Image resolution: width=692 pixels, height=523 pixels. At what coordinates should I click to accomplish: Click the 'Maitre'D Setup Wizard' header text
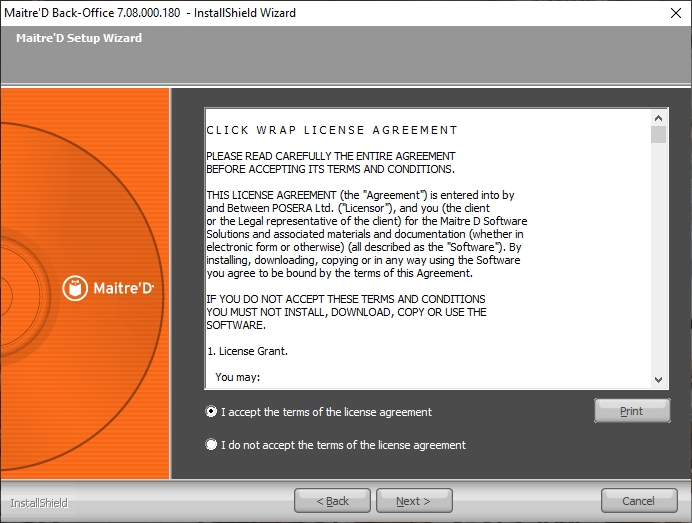79,38
